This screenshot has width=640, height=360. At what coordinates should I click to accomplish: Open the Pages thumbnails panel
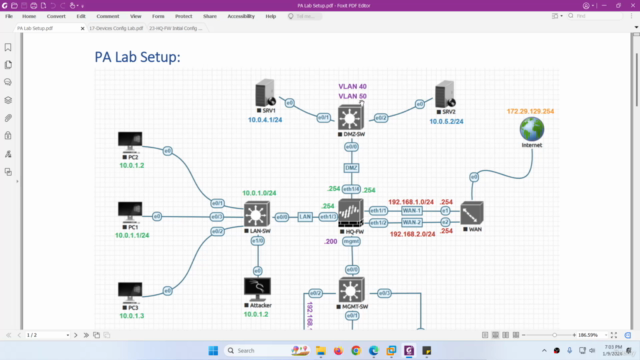8,65
